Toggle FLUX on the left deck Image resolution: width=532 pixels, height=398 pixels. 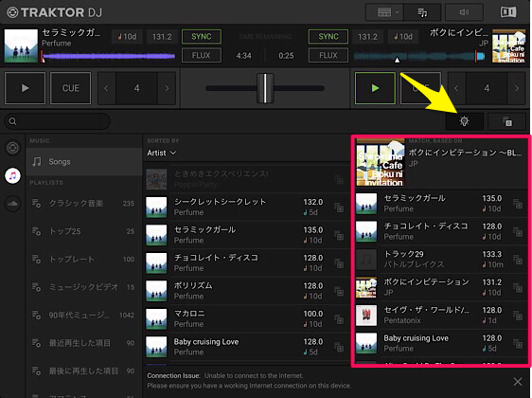tap(202, 55)
